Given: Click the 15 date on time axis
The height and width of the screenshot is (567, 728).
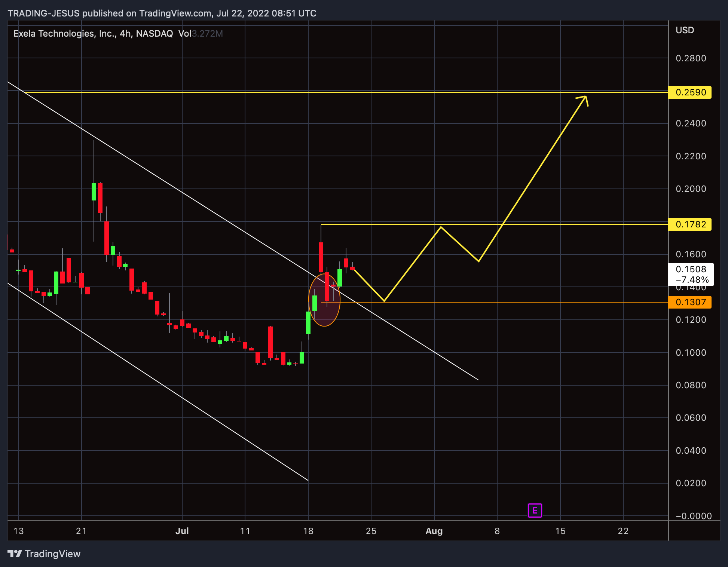Looking at the screenshot, I should [x=560, y=531].
